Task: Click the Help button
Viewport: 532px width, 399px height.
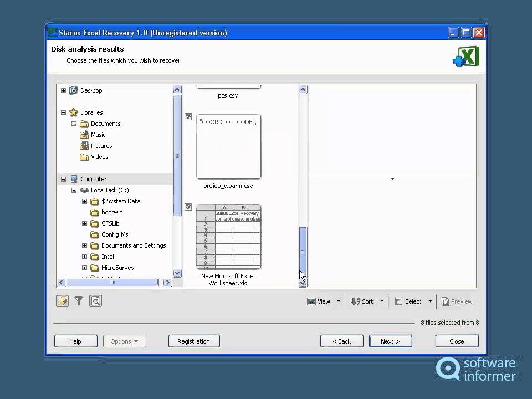Action: 76,341
